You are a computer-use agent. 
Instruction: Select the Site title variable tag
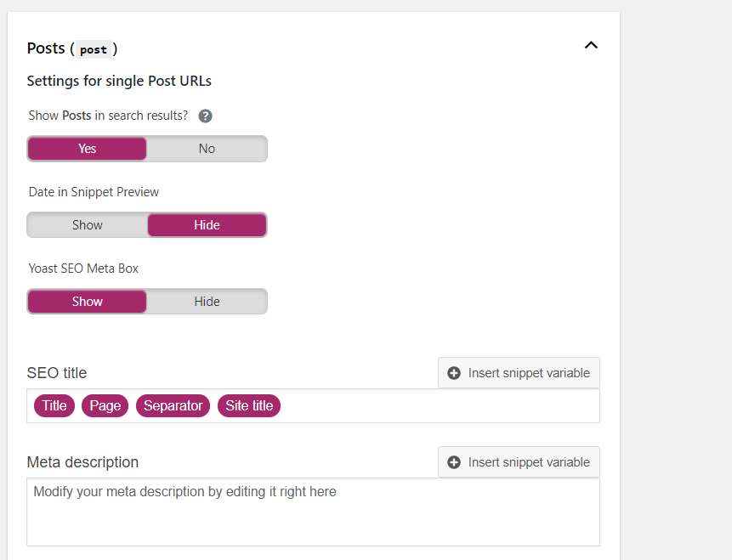[249, 405]
